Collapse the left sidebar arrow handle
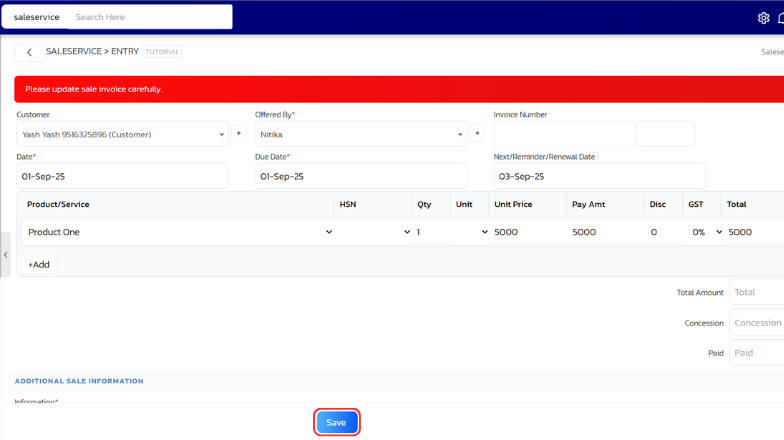 click(x=5, y=255)
